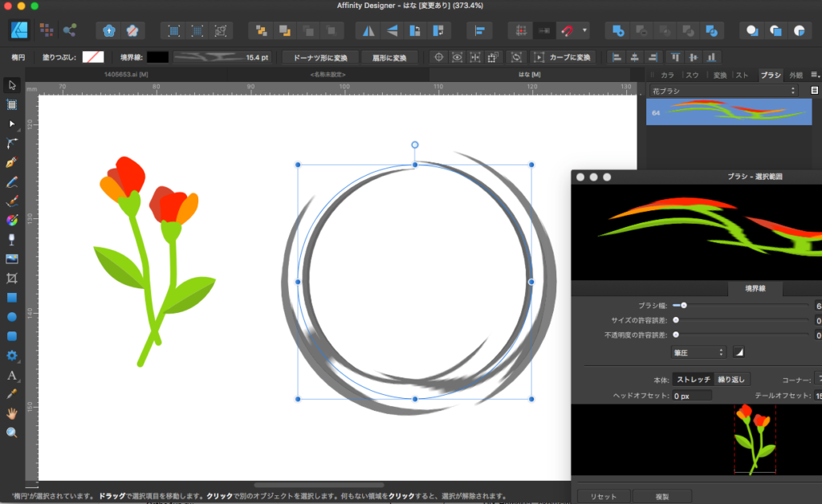
Task: Activate the Artistic Text tool
Action: click(x=12, y=375)
